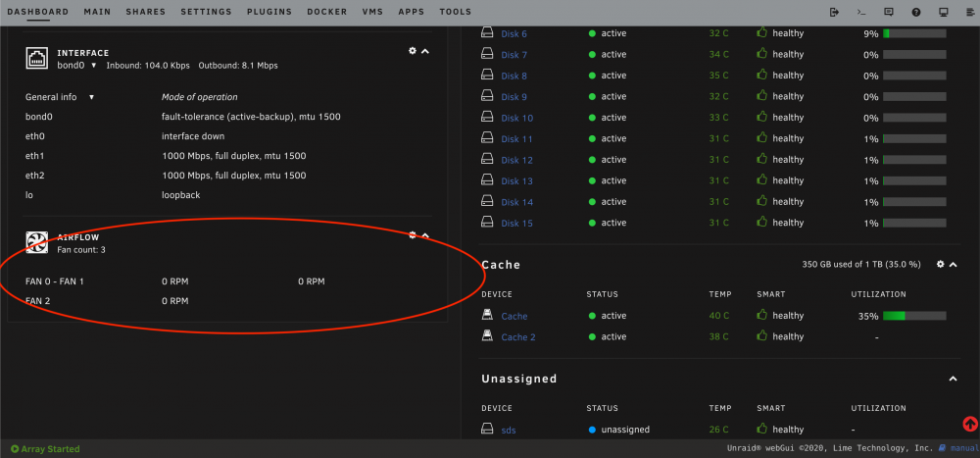The height and width of the screenshot is (458, 980).
Task: Click the 350 GB used of 1 TB text
Action: pyautogui.click(x=861, y=265)
